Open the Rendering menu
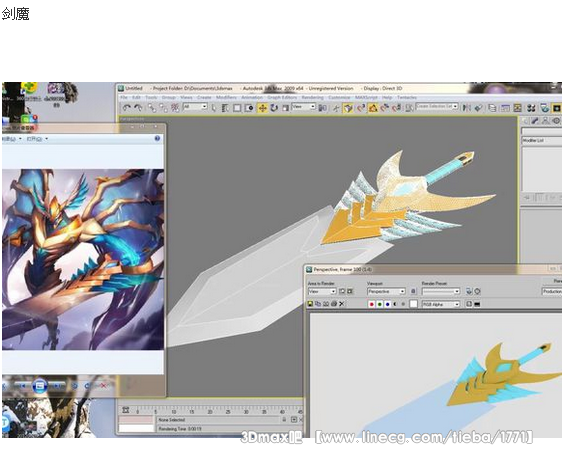The width and height of the screenshot is (562, 454). pyautogui.click(x=313, y=97)
